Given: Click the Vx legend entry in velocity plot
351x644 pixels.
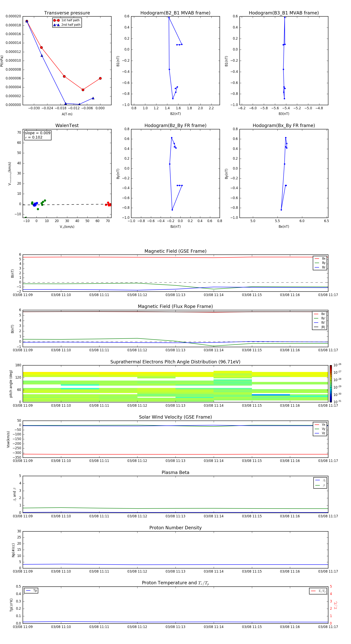Looking at the screenshot, I should [x=320, y=424].
